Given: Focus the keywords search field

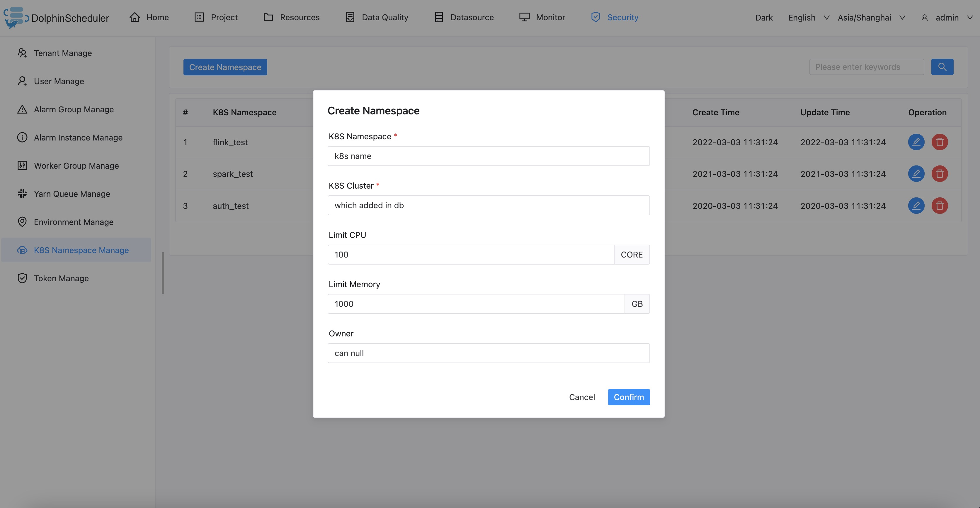Looking at the screenshot, I should 867,67.
